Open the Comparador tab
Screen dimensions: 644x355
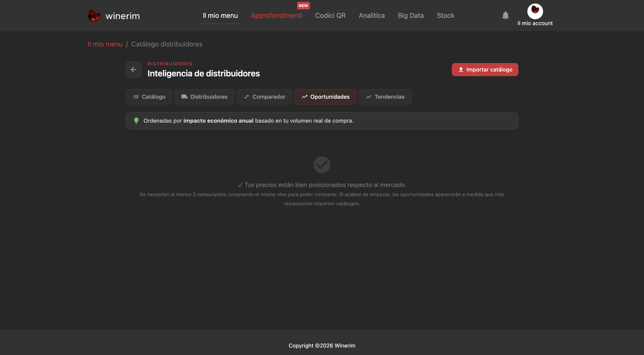(264, 97)
